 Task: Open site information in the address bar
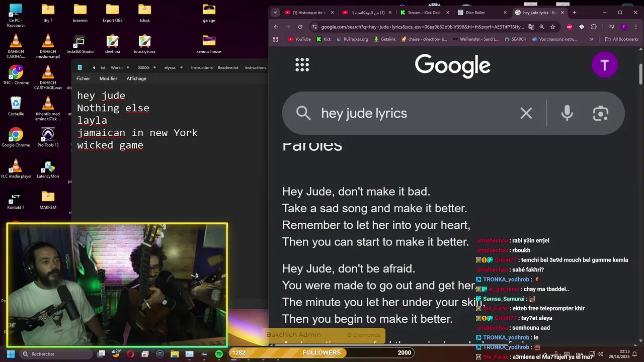coord(314,27)
